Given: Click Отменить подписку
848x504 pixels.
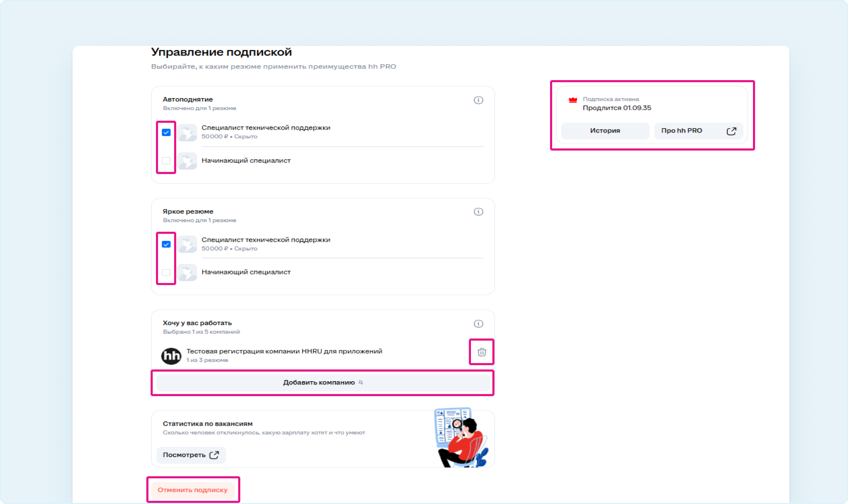Looking at the screenshot, I should [193, 490].
